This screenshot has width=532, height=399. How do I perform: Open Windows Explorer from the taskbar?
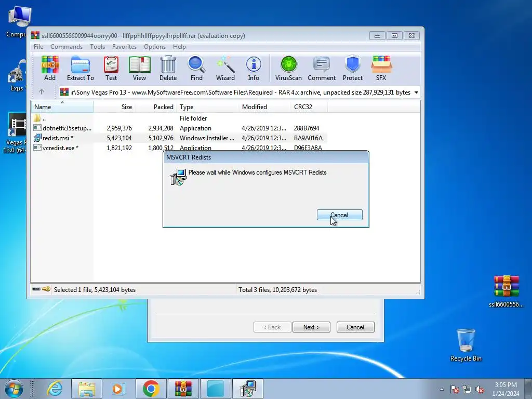(x=87, y=389)
